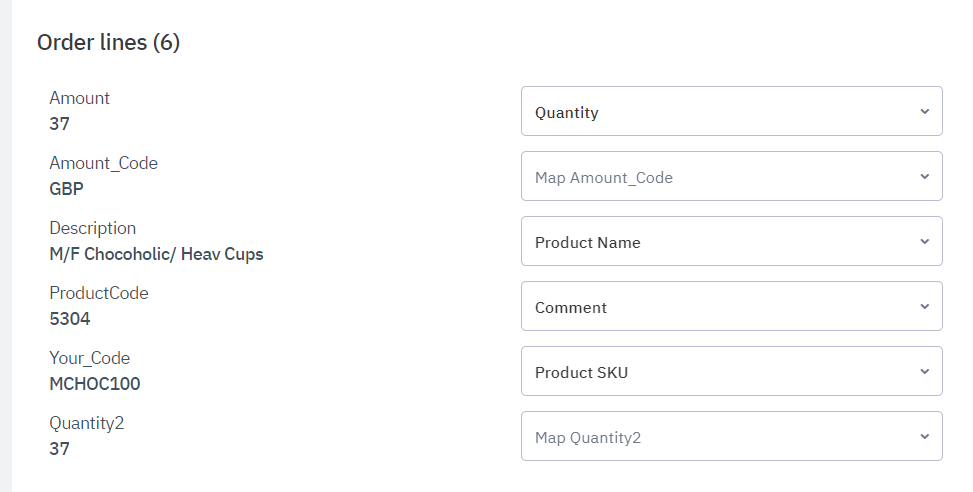Open the Map Amount_Code dropdown
The height and width of the screenshot is (492, 973).
coord(731,177)
